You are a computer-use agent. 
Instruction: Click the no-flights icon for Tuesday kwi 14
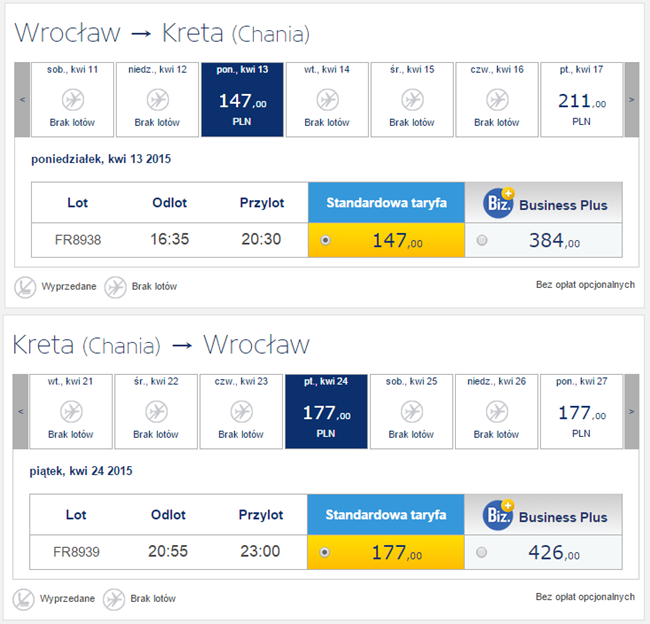[328, 100]
